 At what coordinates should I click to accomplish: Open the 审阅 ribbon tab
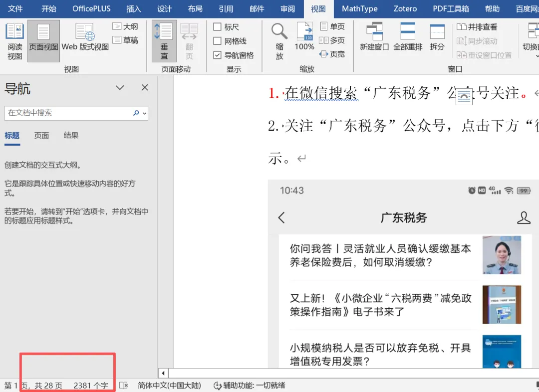coord(288,8)
